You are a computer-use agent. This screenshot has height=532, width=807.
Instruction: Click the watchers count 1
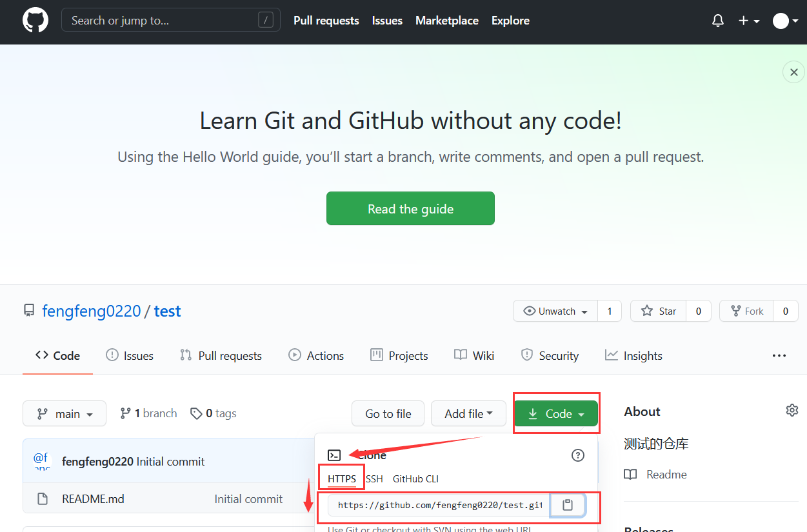tap(610, 311)
